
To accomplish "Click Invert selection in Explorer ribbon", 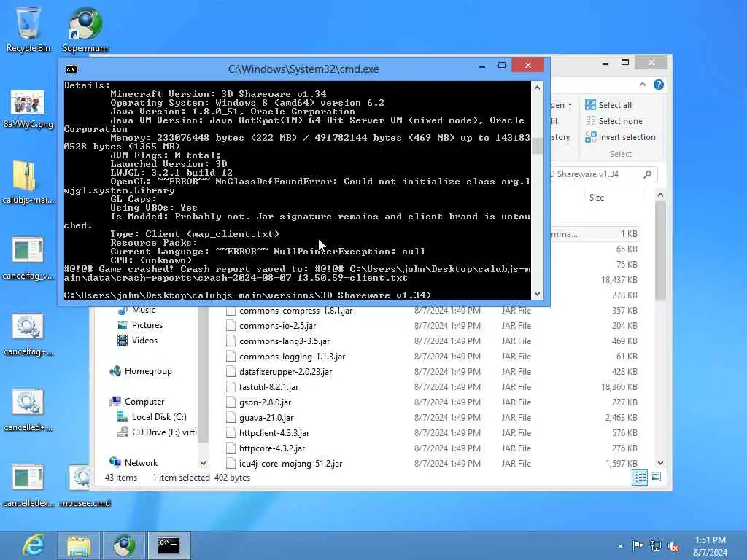I will point(620,137).
